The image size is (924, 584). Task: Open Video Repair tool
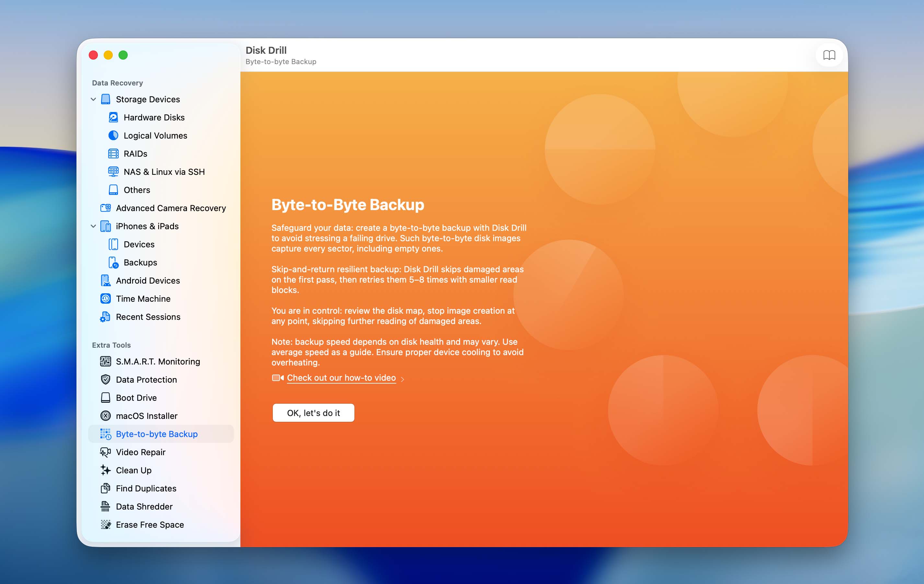click(161, 452)
